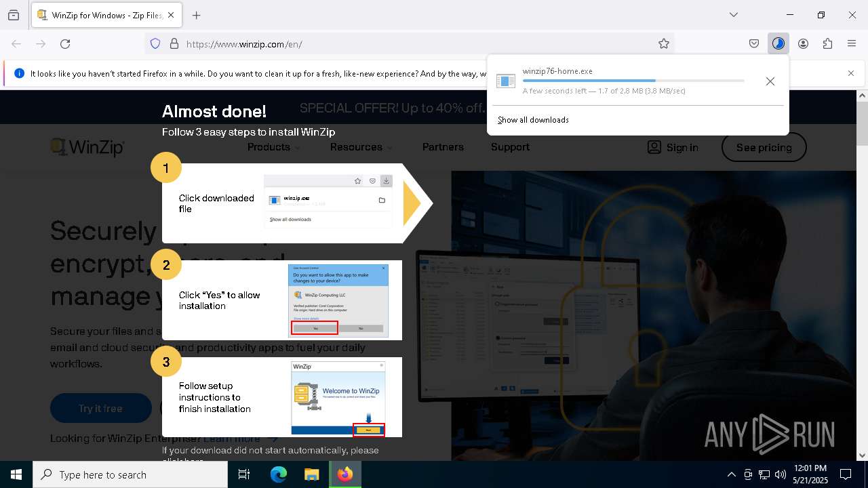Reload the current page
This screenshot has width=868, height=488.
65,43
